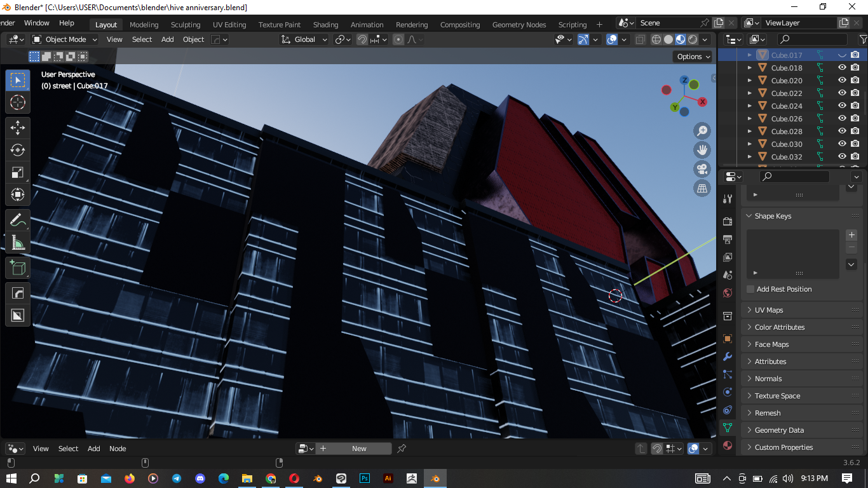
Task: Open viewport Options dropdown
Action: point(693,57)
